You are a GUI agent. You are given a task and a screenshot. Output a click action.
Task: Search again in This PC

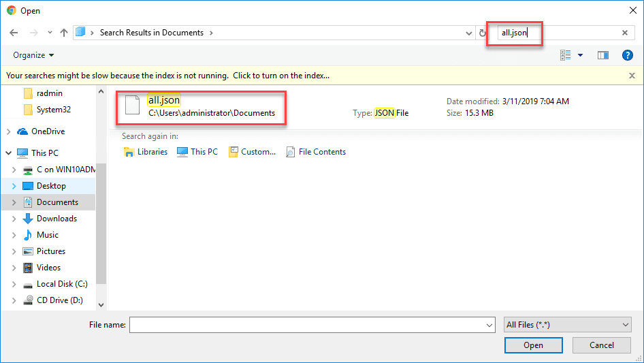coord(197,152)
